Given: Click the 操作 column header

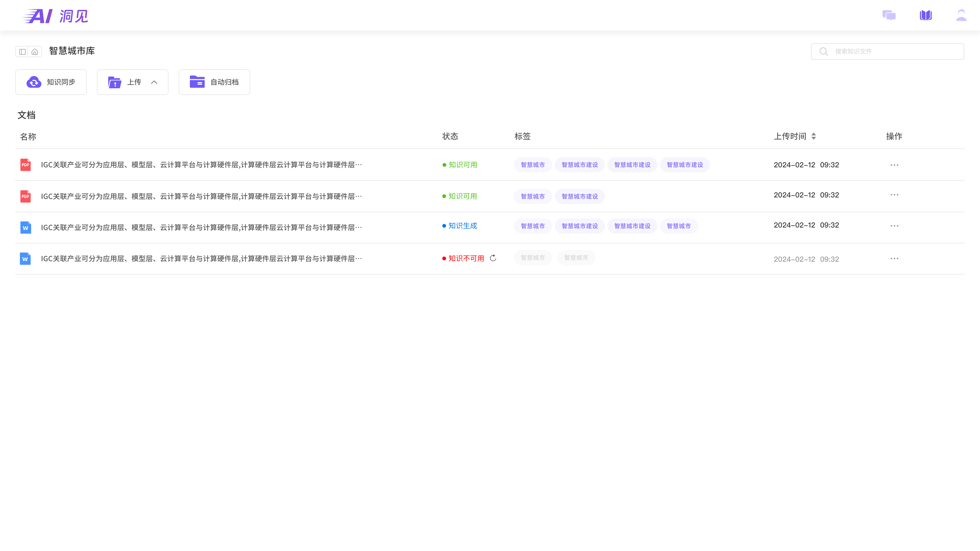Looking at the screenshot, I should [x=894, y=136].
